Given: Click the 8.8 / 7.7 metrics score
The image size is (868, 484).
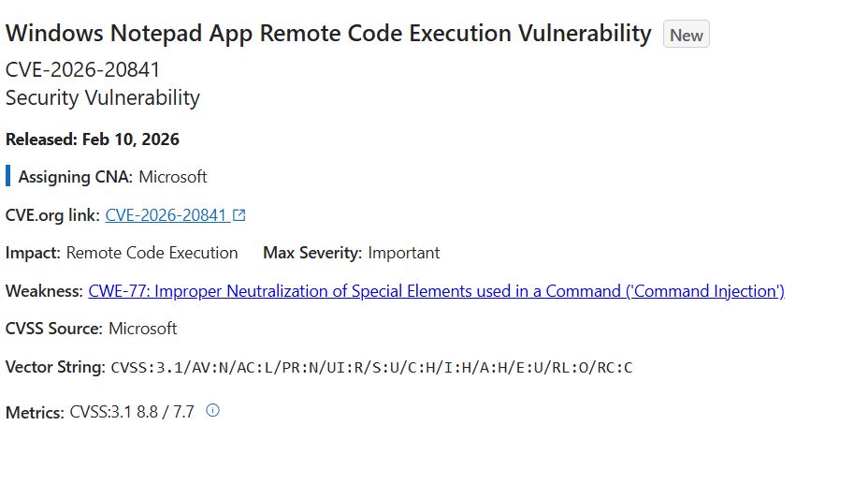Looking at the screenshot, I should coord(166,412).
